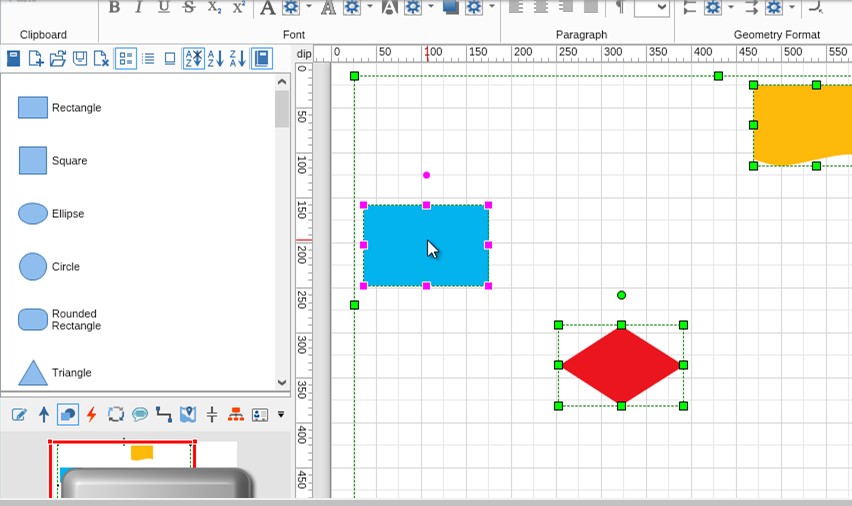Sort shapes ascending A to Z
The height and width of the screenshot is (506, 852).
[215, 59]
